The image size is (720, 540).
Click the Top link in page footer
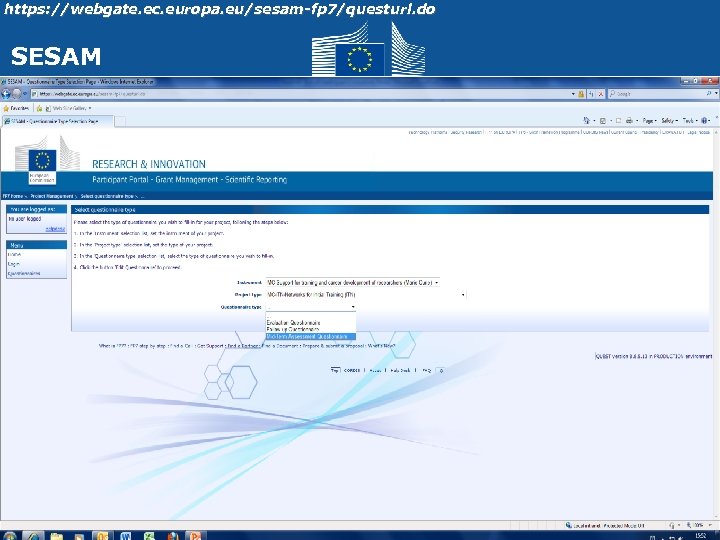click(x=335, y=370)
